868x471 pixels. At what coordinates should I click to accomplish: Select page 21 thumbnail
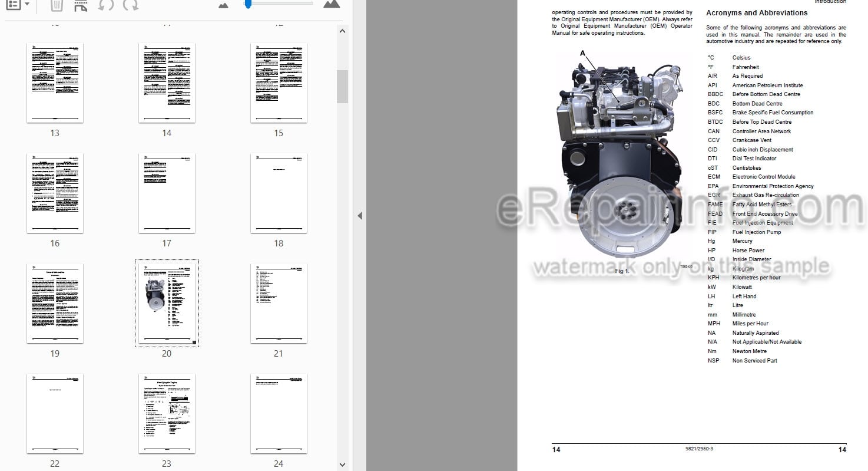pos(279,303)
